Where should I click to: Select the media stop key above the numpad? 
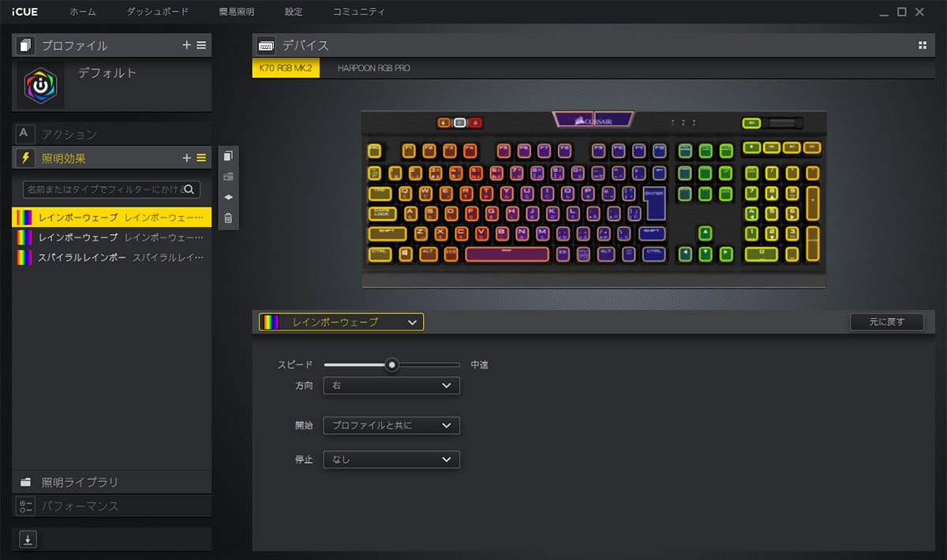point(752,147)
